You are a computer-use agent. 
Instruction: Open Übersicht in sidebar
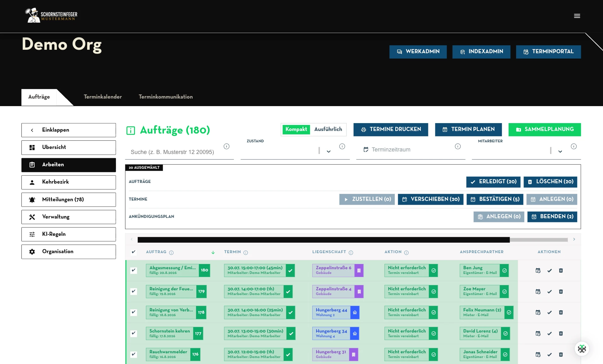pos(69,147)
